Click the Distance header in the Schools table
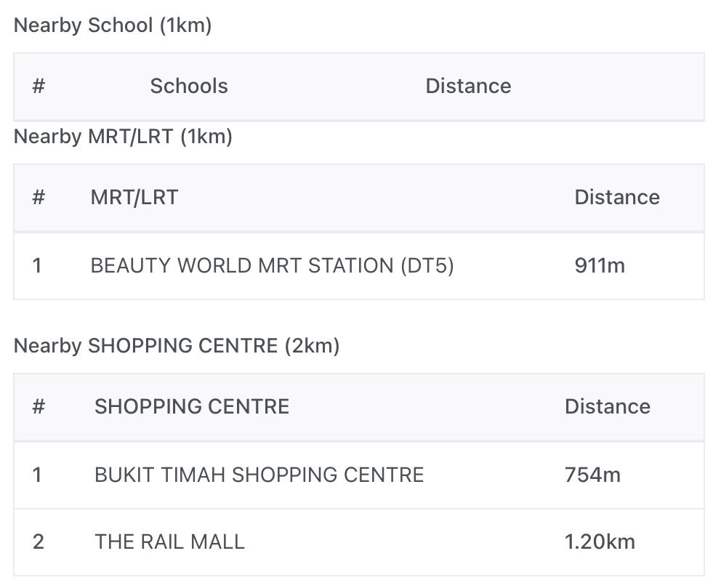The height and width of the screenshot is (588, 713). point(468,86)
